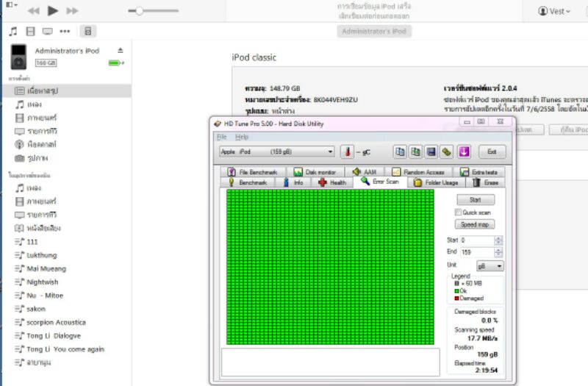Viewport: 588px width, 386px height.
Task: Click the Speed map button
Action: [475, 224]
